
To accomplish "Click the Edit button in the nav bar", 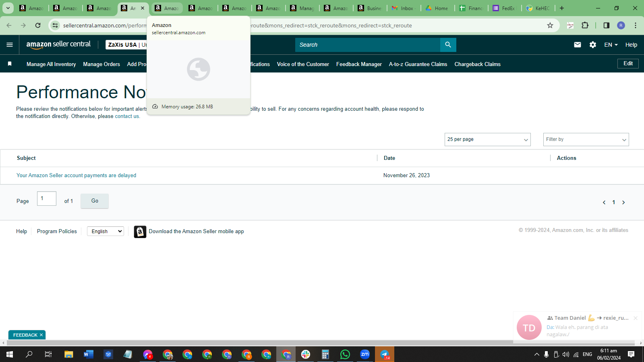I will tap(628, 64).
